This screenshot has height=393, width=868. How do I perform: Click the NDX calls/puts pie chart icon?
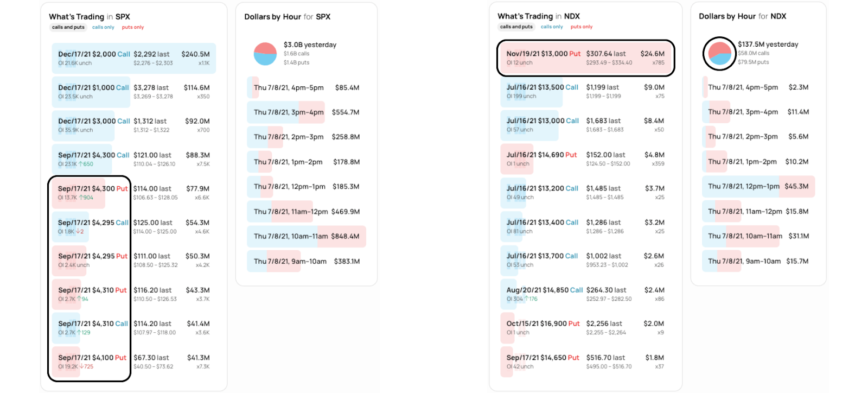[720, 53]
